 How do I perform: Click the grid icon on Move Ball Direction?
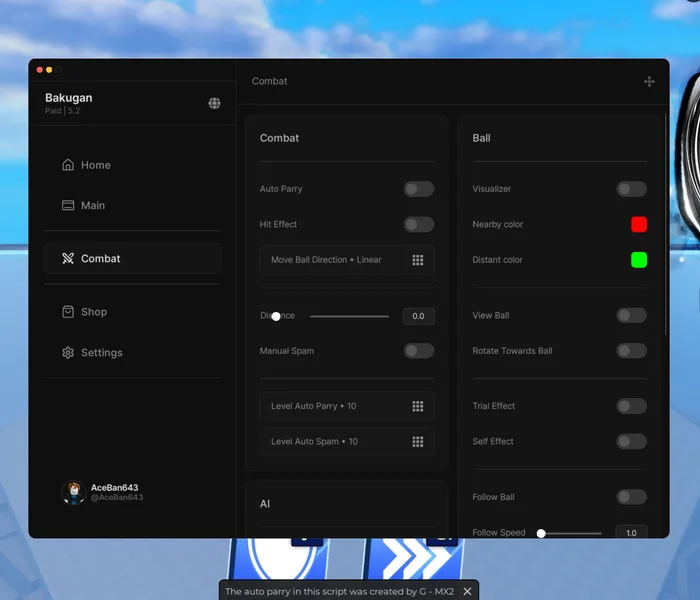(417, 260)
